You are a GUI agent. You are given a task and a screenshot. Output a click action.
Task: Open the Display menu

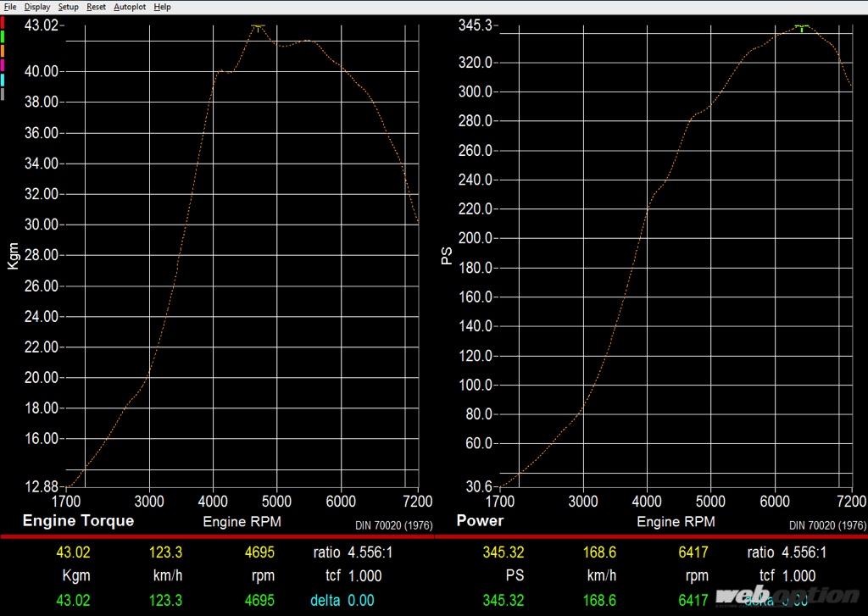click(37, 7)
